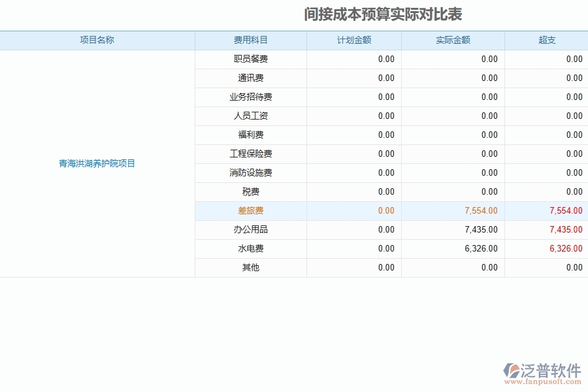
Task: Click the 工程保险费 cell
Action: pyautogui.click(x=250, y=154)
